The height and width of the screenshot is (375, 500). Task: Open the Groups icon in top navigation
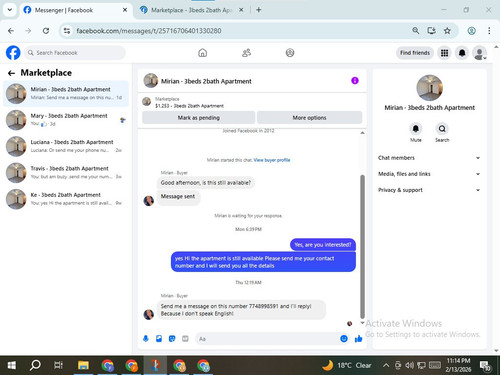point(290,53)
